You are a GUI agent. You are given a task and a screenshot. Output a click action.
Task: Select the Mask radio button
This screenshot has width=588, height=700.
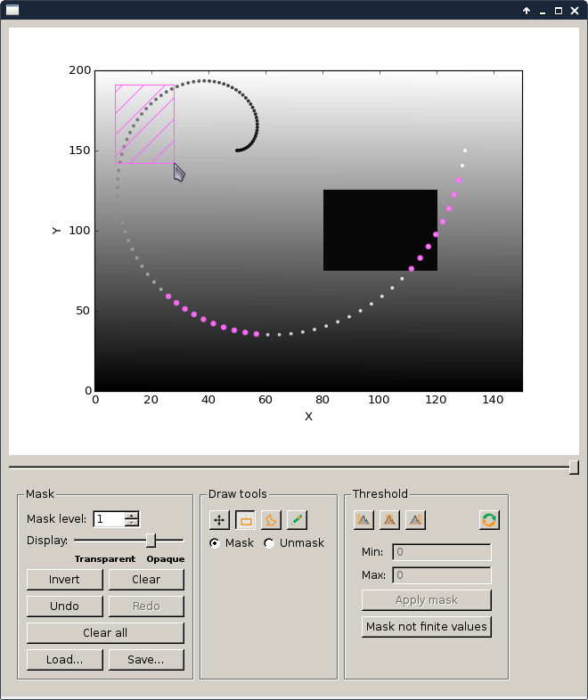click(215, 543)
